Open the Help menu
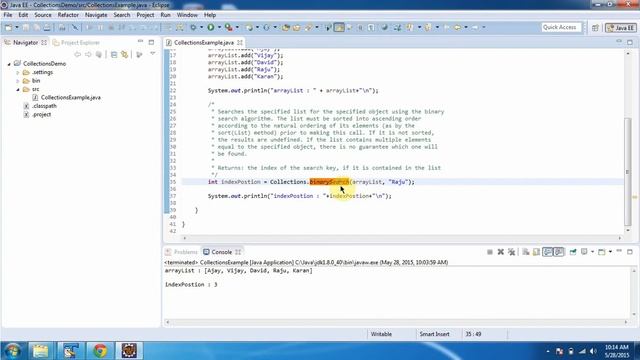This screenshot has width=640, height=360. 210,15
